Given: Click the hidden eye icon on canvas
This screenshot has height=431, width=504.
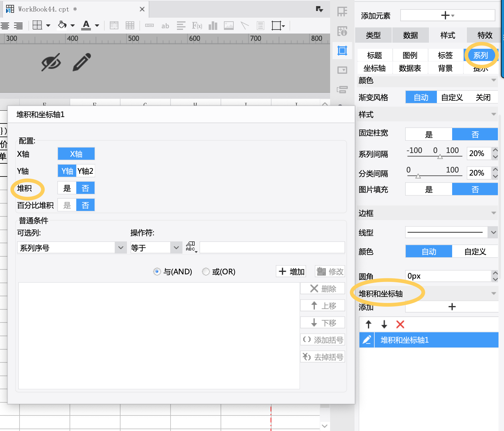Looking at the screenshot, I should coord(51,62).
